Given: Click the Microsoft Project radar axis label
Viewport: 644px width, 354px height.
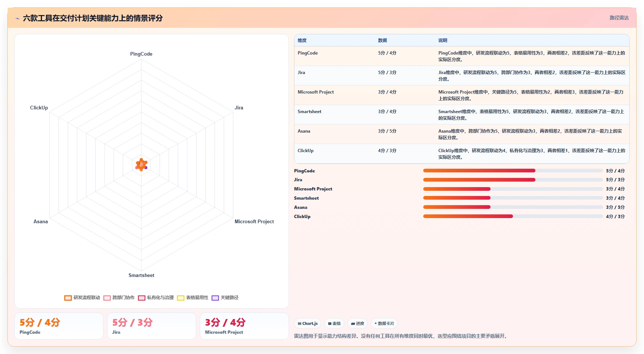Looking at the screenshot, I should click(x=254, y=221).
